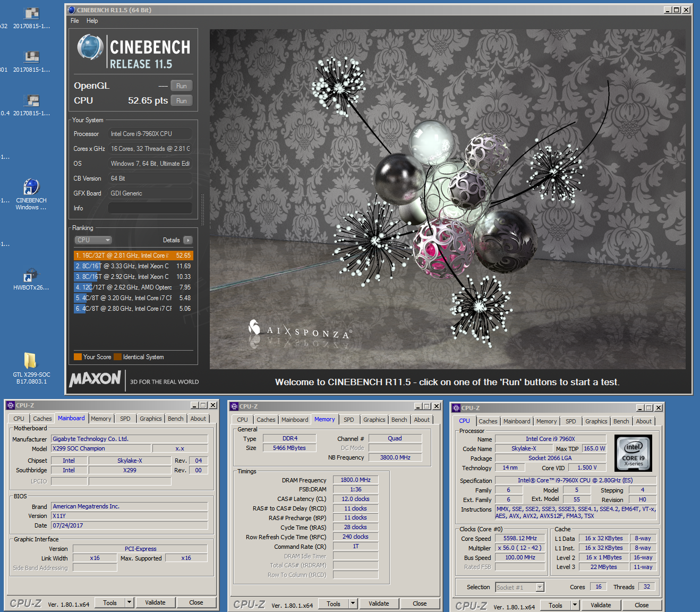The image size is (700, 612).
Task: Click the DRAM Frequency 1800.0 MHz value
Action: click(x=356, y=480)
